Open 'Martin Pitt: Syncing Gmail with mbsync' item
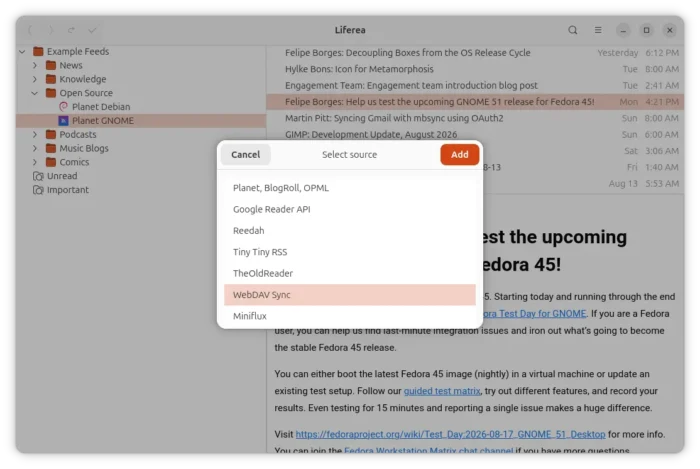 pyautogui.click(x=475, y=118)
